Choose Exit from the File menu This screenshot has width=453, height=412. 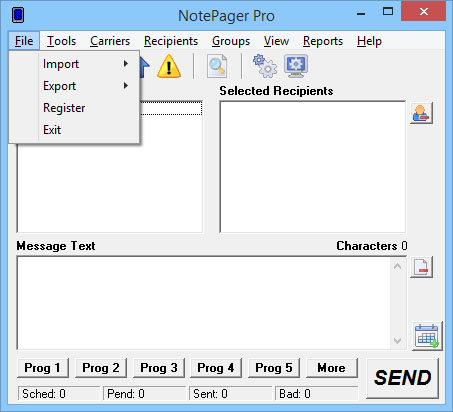[x=74, y=130]
